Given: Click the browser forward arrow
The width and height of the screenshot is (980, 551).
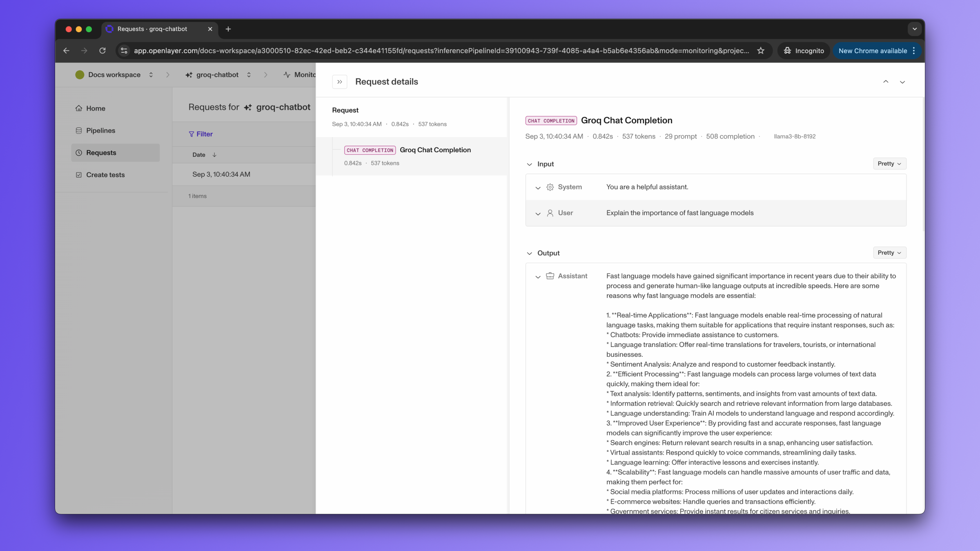Looking at the screenshot, I should tap(84, 51).
